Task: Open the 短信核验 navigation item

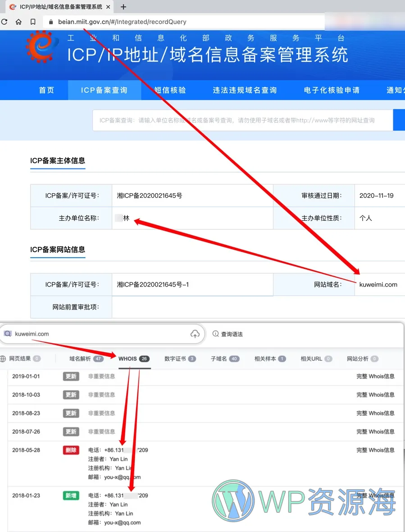Action: pos(170,90)
